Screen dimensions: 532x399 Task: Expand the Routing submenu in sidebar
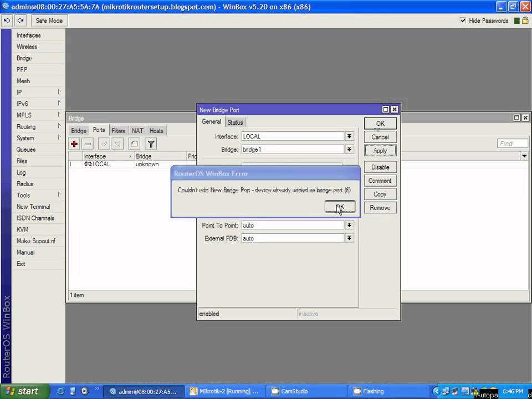(x=59, y=126)
